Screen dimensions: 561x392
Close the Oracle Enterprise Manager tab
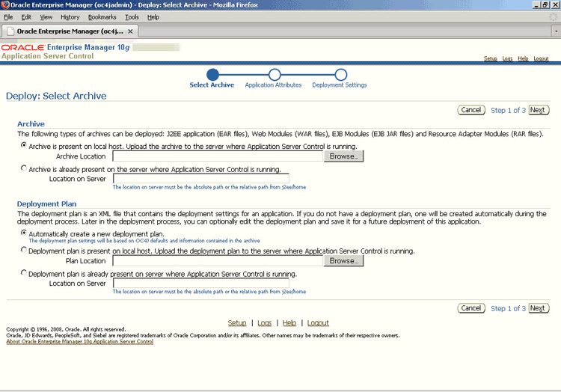click(130, 31)
